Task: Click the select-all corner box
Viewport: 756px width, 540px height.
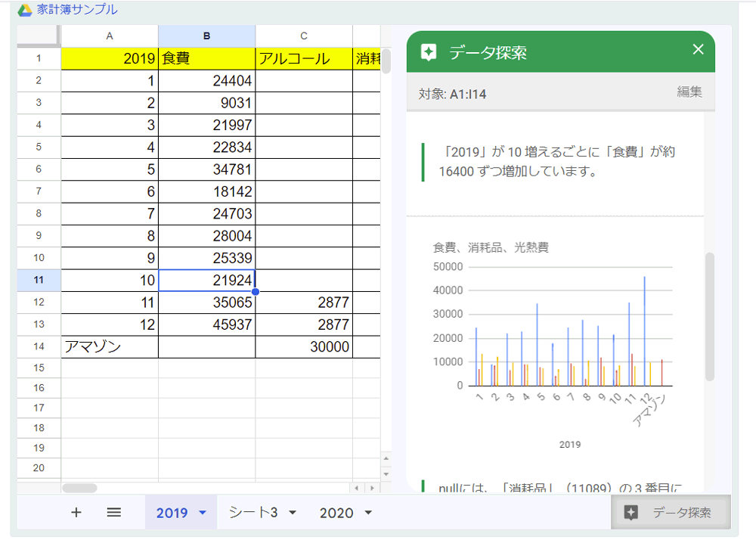Action: coord(39,36)
